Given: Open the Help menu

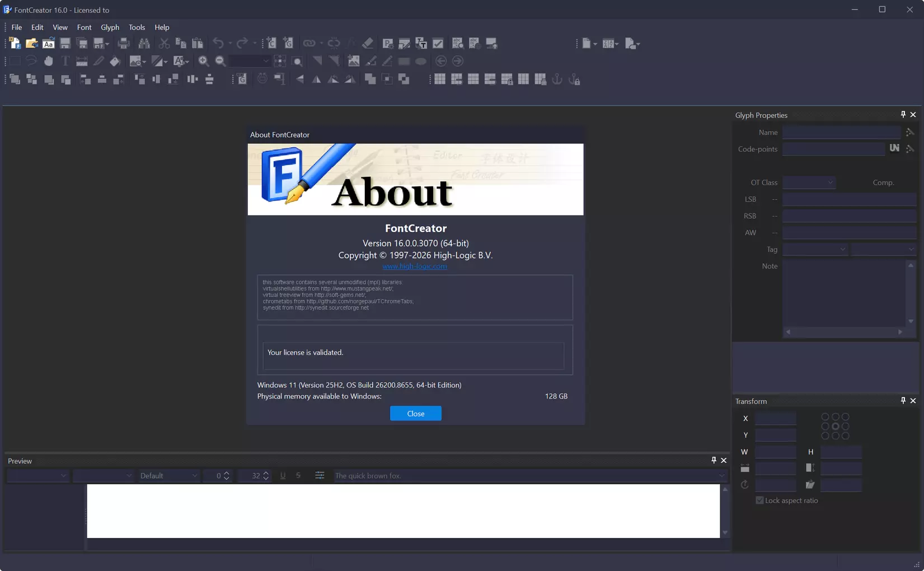Looking at the screenshot, I should [162, 27].
